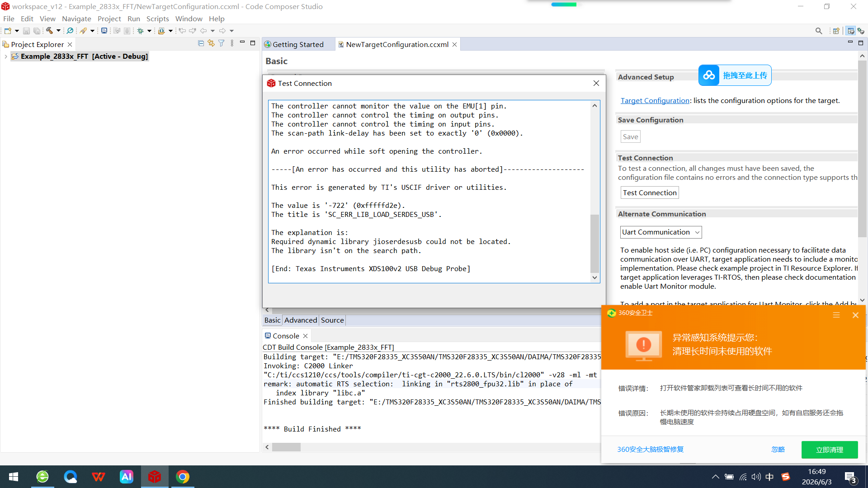Image resolution: width=868 pixels, height=488 pixels.
Task: Click the cloud upload widget icon
Action: (x=709, y=75)
